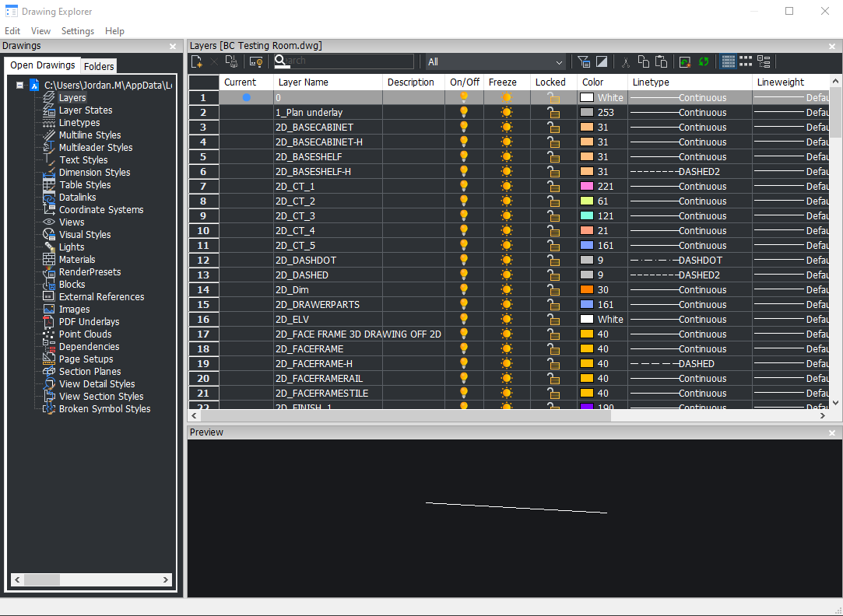Click the New layer toolbar icon
Viewport: 843px width, 616px height.
[197, 61]
